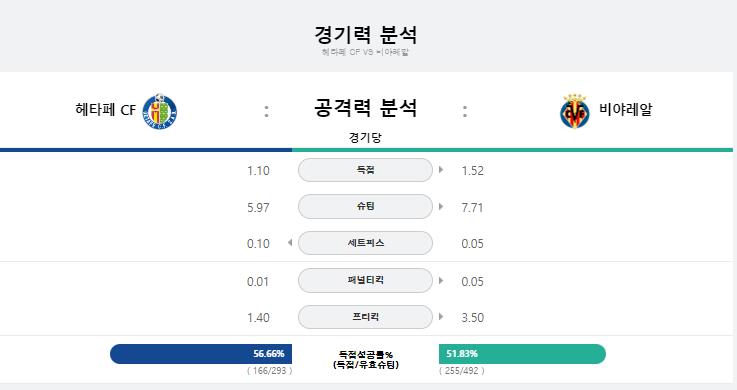Click the Getafe CF team crest
Image resolution: width=737 pixels, height=390 pixels.
pyautogui.click(x=160, y=111)
